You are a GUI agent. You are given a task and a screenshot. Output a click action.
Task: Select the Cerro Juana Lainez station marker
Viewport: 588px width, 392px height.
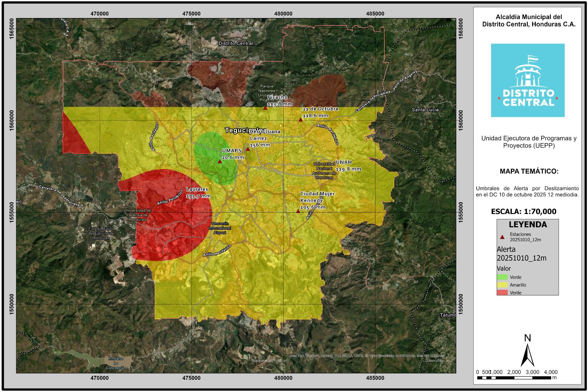click(x=248, y=149)
